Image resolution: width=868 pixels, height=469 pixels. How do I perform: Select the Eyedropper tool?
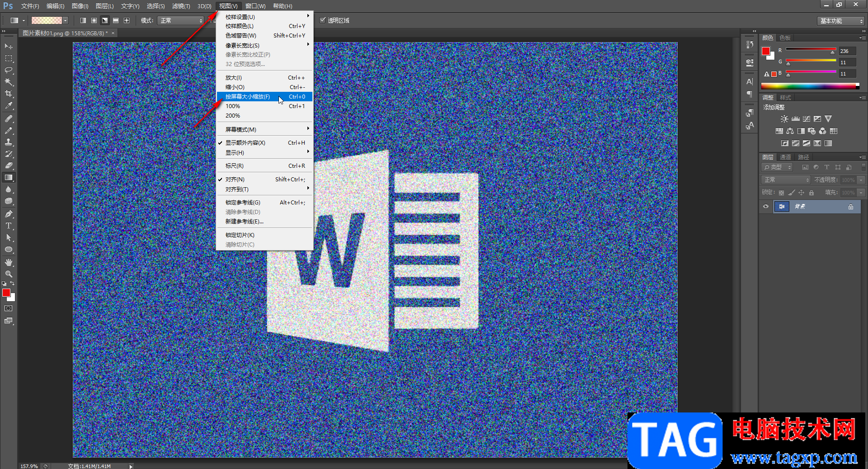coord(9,106)
